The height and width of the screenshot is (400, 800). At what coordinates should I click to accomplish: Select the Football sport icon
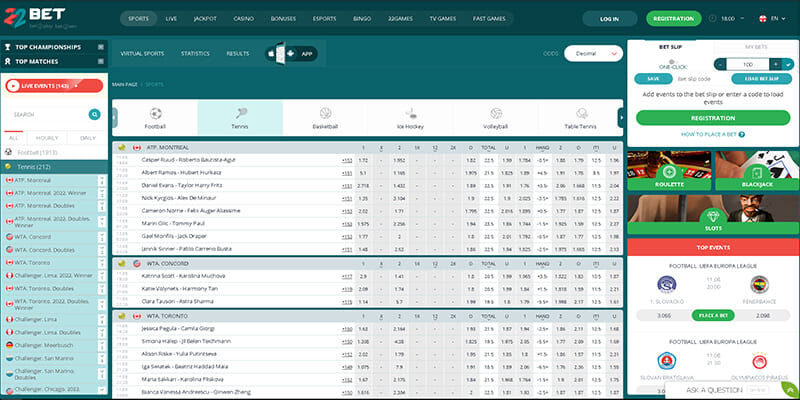click(156, 113)
